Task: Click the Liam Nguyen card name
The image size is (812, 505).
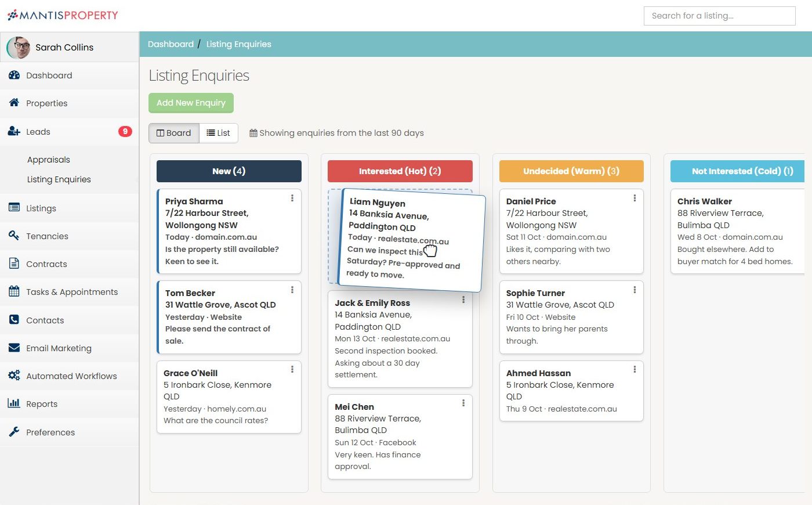Action: [x=378, y=202]
